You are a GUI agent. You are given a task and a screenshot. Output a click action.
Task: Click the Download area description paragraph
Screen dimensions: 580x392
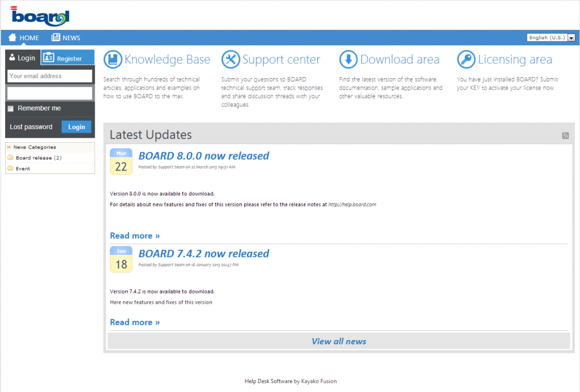point(391,88)
